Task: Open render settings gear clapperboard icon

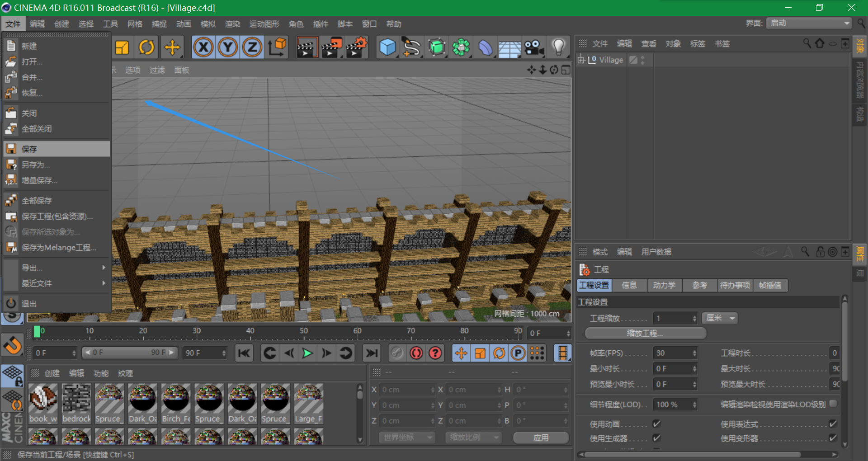Action: pos(357,47)
